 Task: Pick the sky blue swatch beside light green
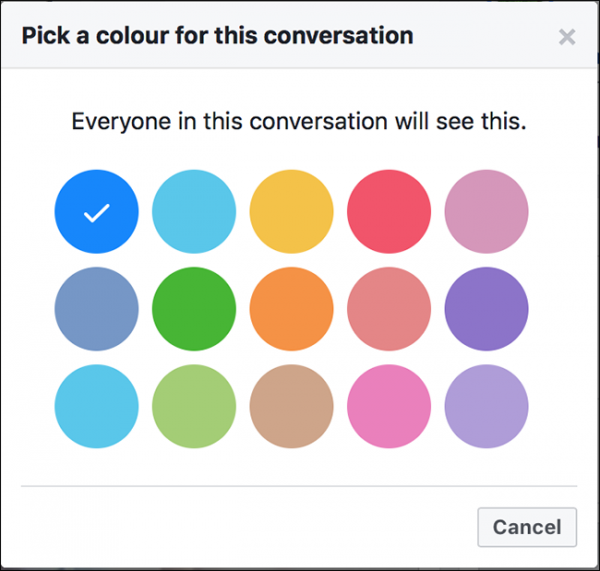97,406
